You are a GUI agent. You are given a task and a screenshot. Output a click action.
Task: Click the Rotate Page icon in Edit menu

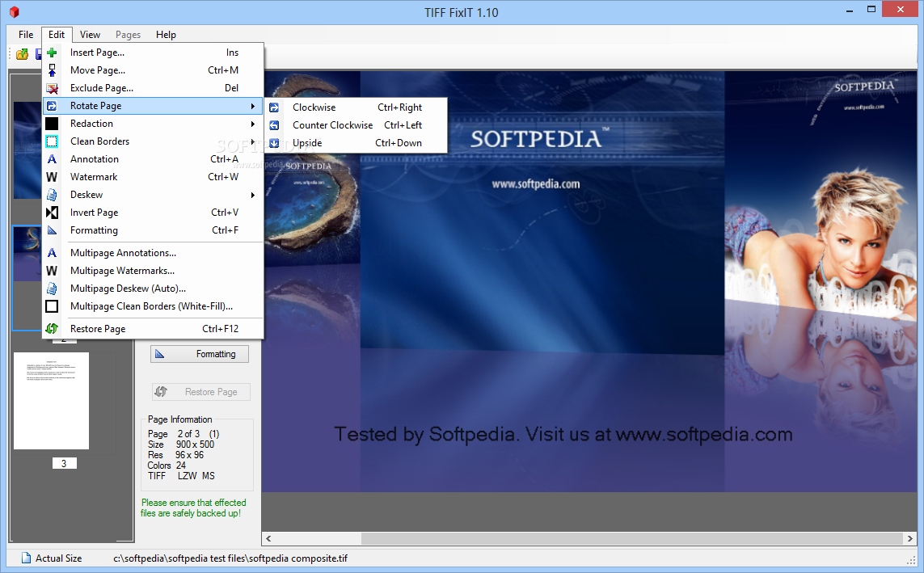(52, 106)
